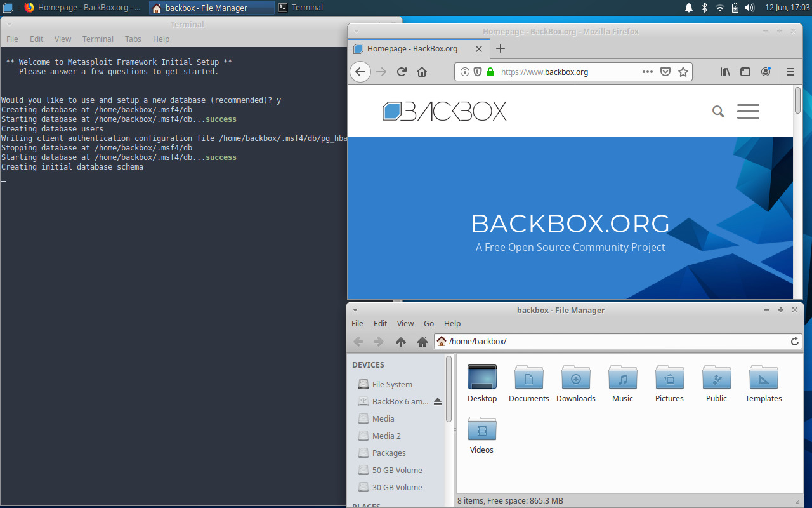
Task: Toggle the content blocking shield icon
Action: [x=477, y=72]
